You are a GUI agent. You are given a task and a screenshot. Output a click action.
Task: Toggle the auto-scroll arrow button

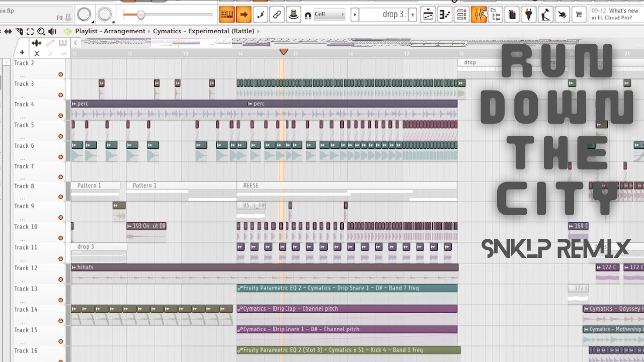[x=244, y=15]
